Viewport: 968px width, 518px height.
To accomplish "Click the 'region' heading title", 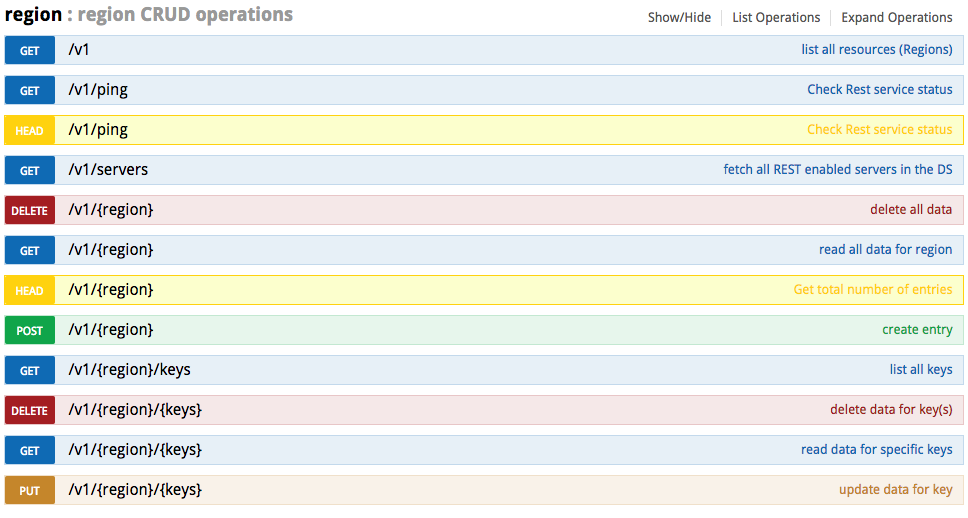I will tap(33, 15).
